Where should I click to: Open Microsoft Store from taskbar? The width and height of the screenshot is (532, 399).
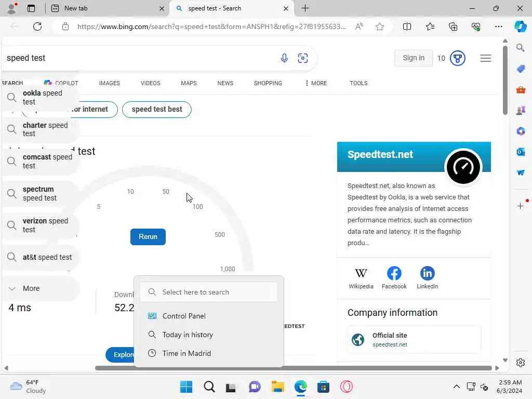[x=323, y=387]
